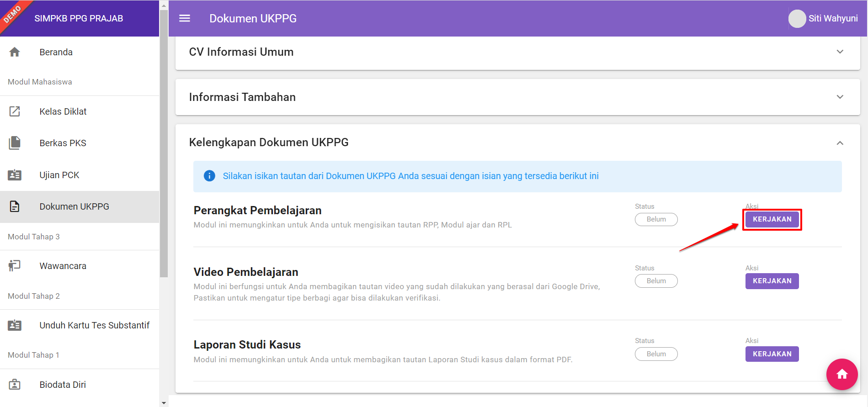
Task: Click Belum status chip for Video Pembelajaran
Action: (x=656, y=281)
